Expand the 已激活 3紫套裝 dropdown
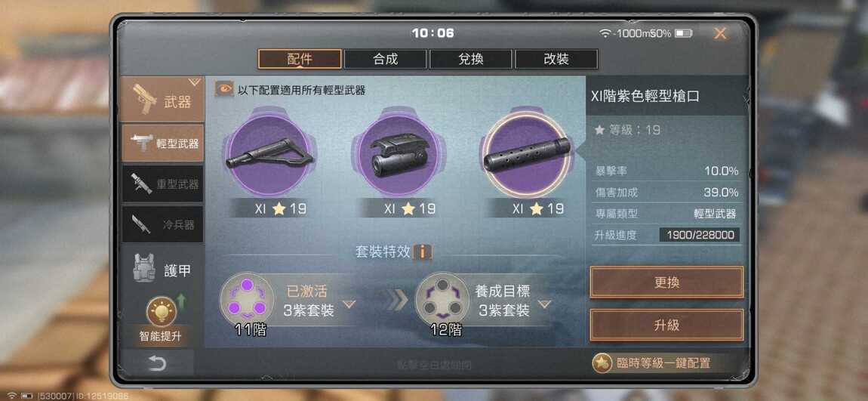Screen dimensions: 868x401 coord(348,304)
